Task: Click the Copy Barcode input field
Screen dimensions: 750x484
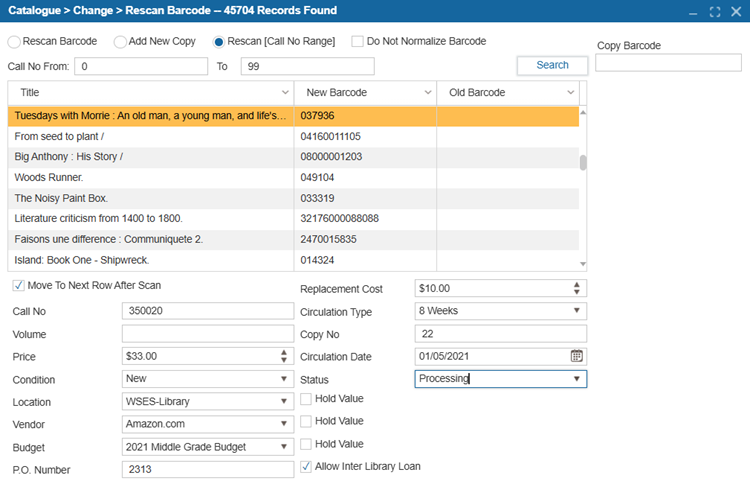Action: 668,63
